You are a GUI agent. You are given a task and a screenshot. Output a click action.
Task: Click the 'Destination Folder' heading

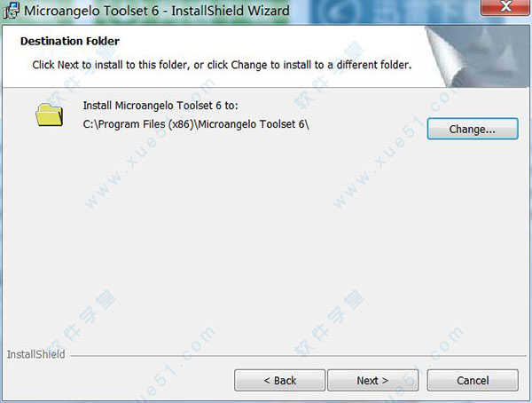click(x=70, y=41)
